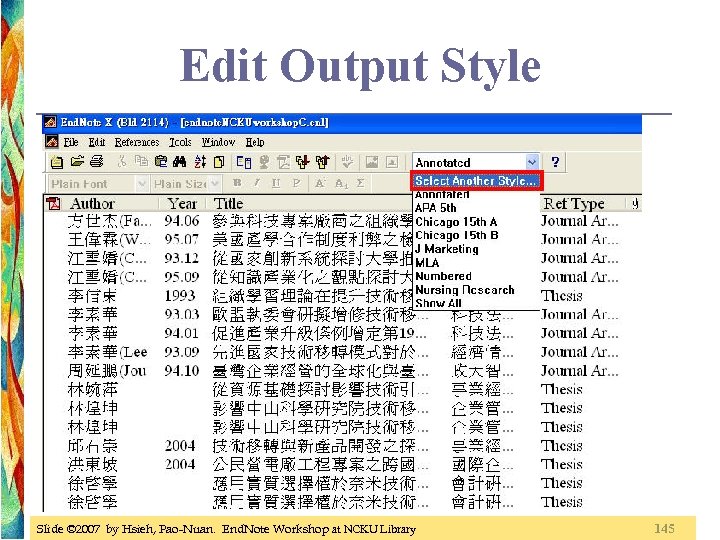Click the online Connect globe icon

264,162
